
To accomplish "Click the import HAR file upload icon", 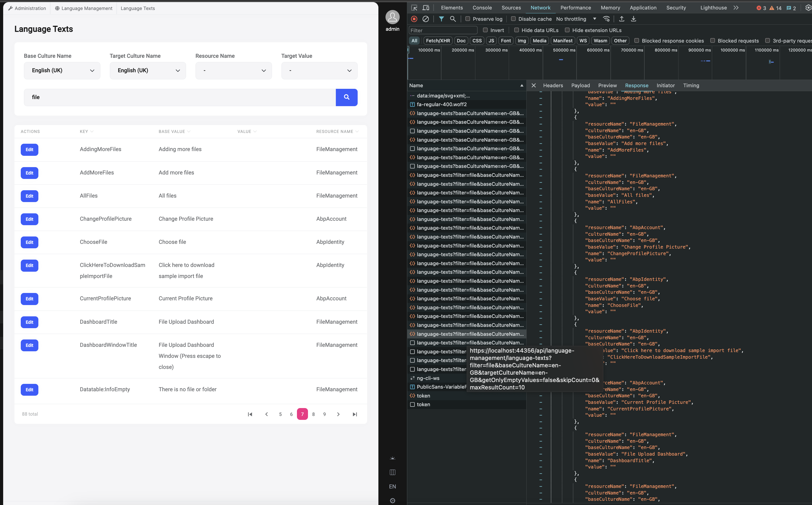I will click(x=621, y=19).
